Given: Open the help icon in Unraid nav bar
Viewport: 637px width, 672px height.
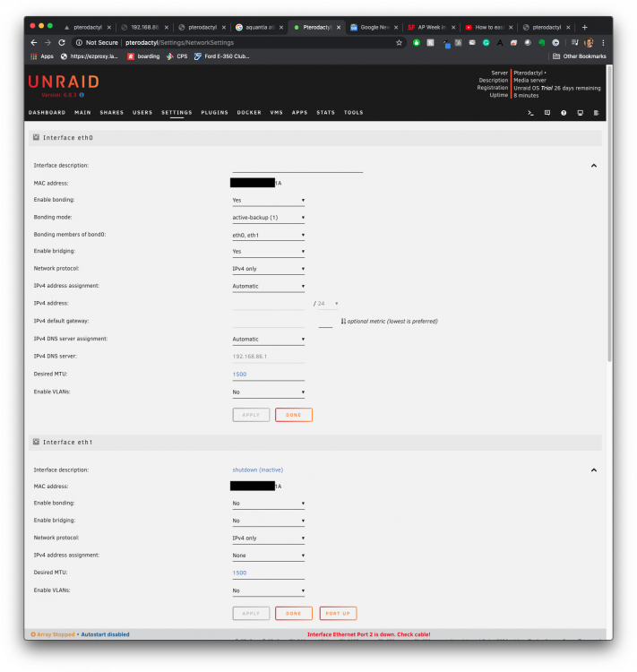Looking at the screenshot, I should click(x=564, y=113).
